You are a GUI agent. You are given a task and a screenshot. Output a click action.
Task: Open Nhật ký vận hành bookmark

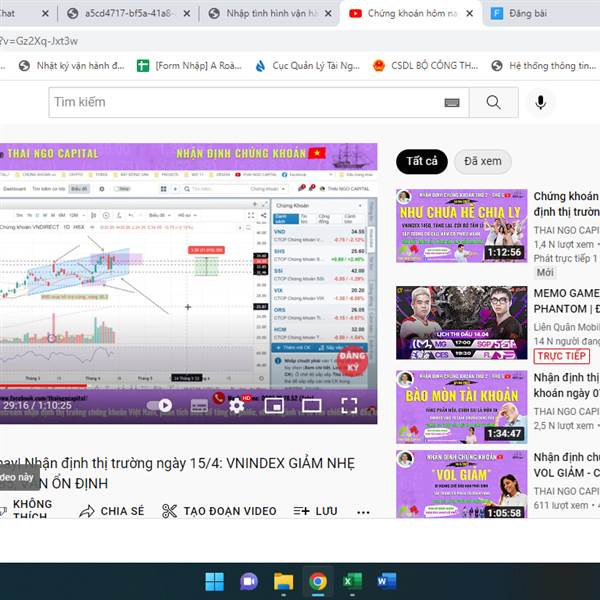72,66
